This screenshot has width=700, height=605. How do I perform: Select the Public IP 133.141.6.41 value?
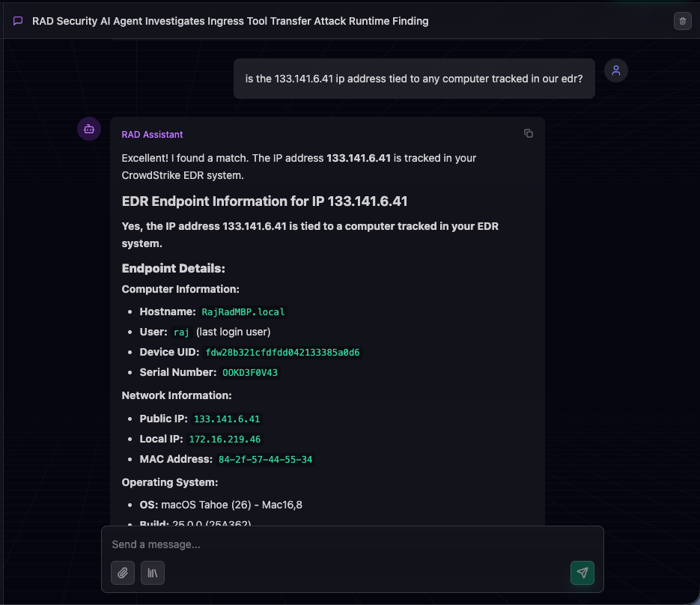227,419
